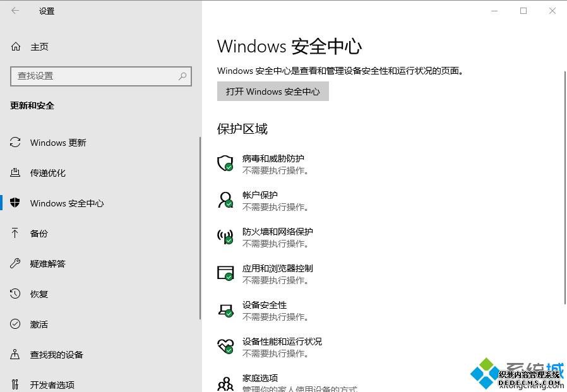This screenshot has height=392, width=567.
Task: Click the back arrow icon
Action: coord(15,11)
